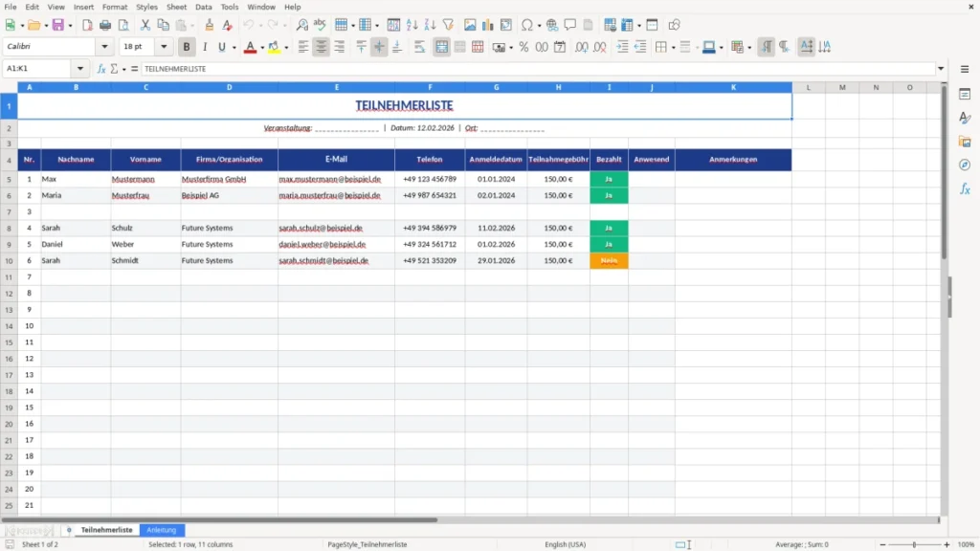Viewport: 980px width, 551px height.
Task: Open Background Color dropdown arrow
Action: (x=286, y=48)
